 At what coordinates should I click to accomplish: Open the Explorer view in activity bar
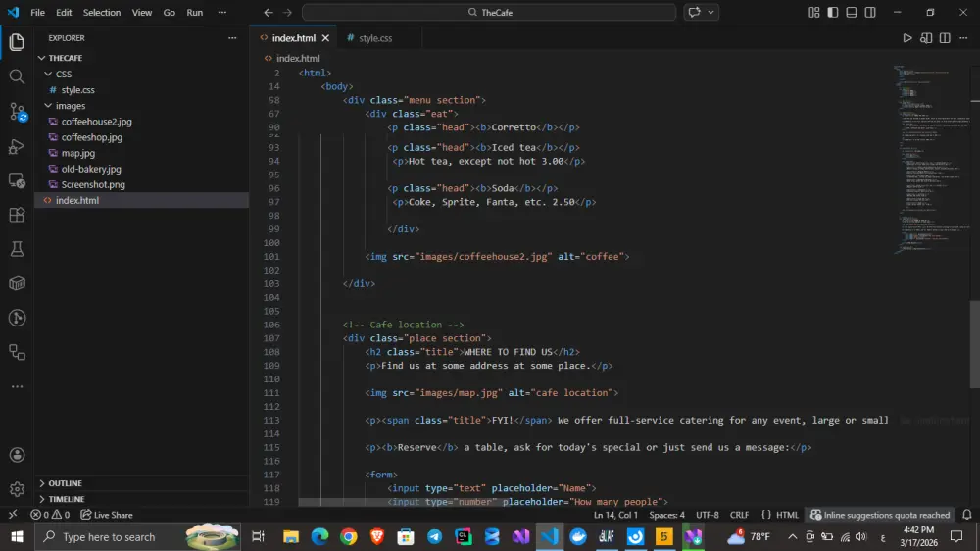pyautogui.click(x=17, y=42)
